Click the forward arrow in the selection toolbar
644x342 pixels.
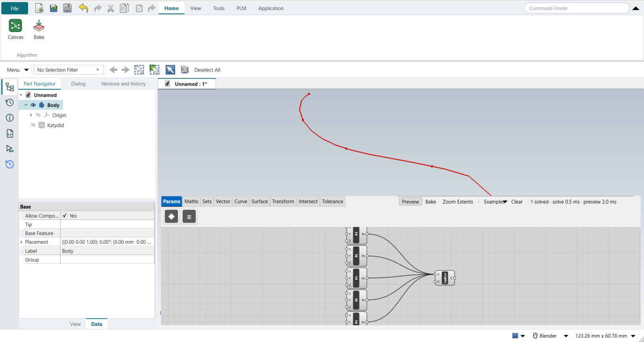pos(126,70)
